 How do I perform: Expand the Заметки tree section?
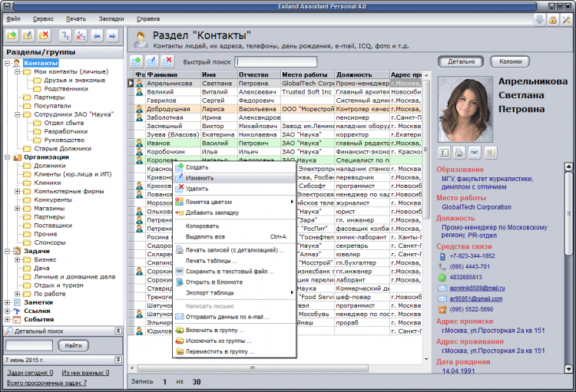(x=7, y=302)
